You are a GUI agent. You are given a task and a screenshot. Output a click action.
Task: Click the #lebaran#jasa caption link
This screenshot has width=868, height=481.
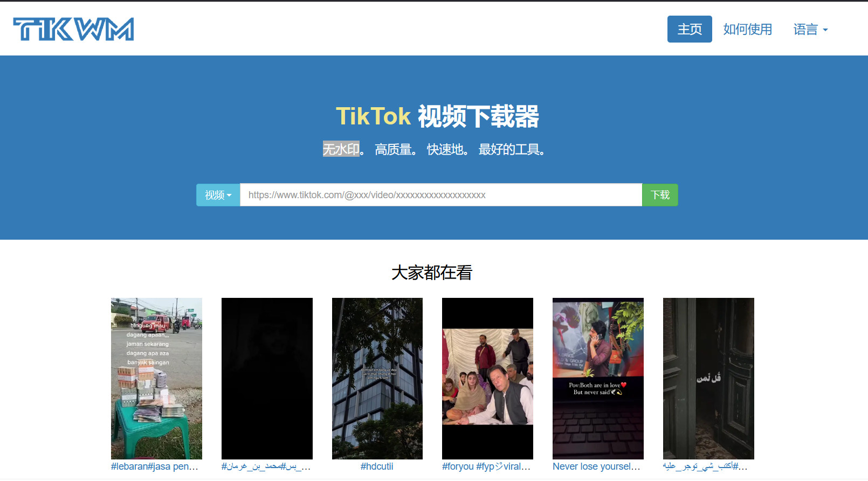pyautogui.click(x=155, y=466)
